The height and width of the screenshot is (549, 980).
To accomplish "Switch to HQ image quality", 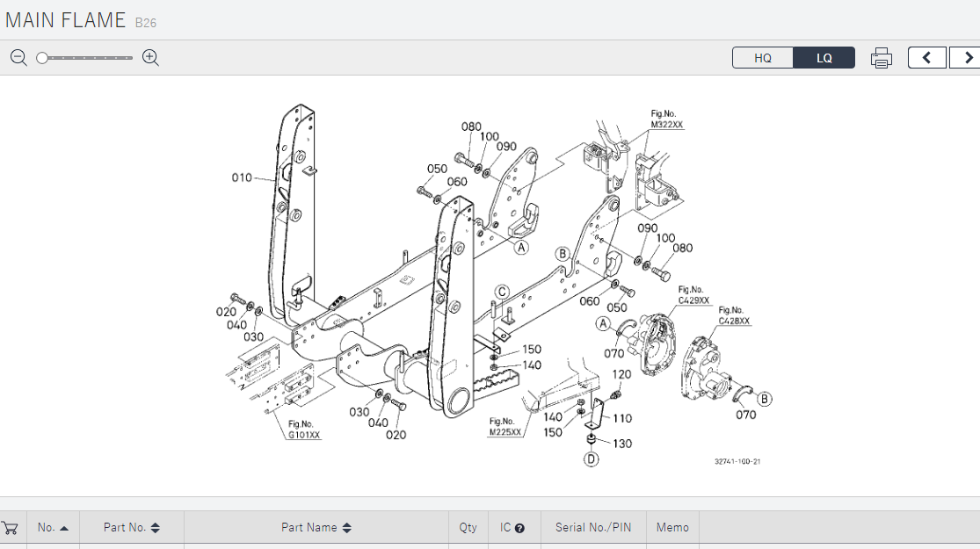I will click(763, 58).
